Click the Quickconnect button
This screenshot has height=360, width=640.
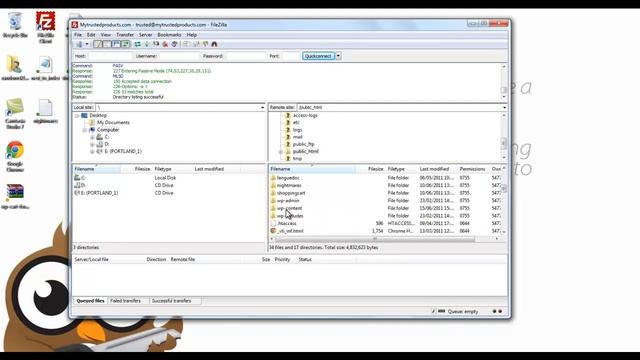(x=318, y=56)
